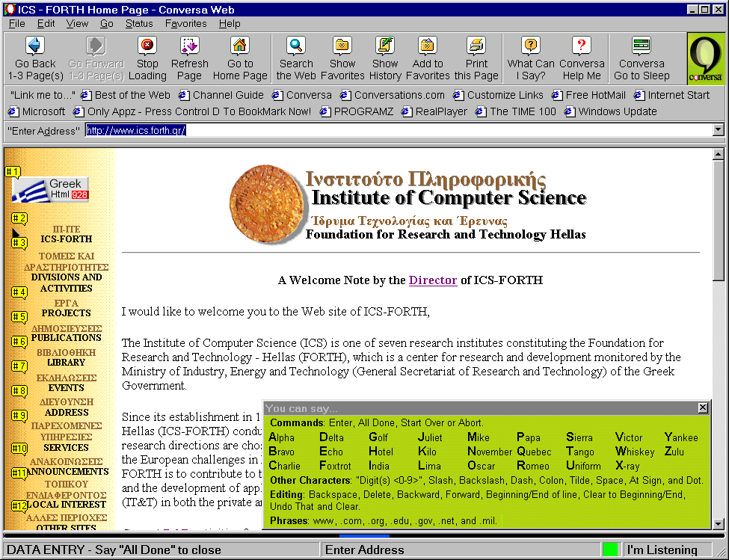Open the Edit menu

(46, 24)
